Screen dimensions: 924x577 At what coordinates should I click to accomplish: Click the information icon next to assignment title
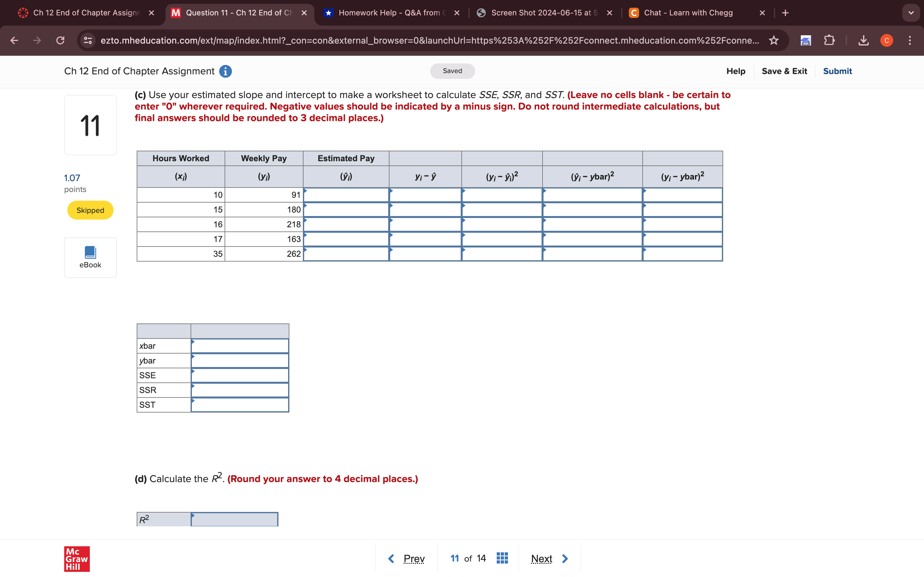click(226, 71)
